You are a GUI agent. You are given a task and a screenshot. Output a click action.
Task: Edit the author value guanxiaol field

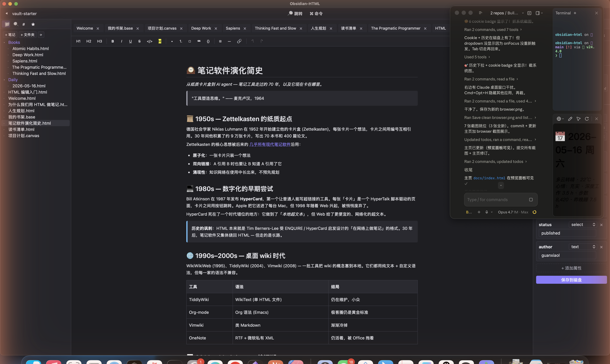[567, 255]
